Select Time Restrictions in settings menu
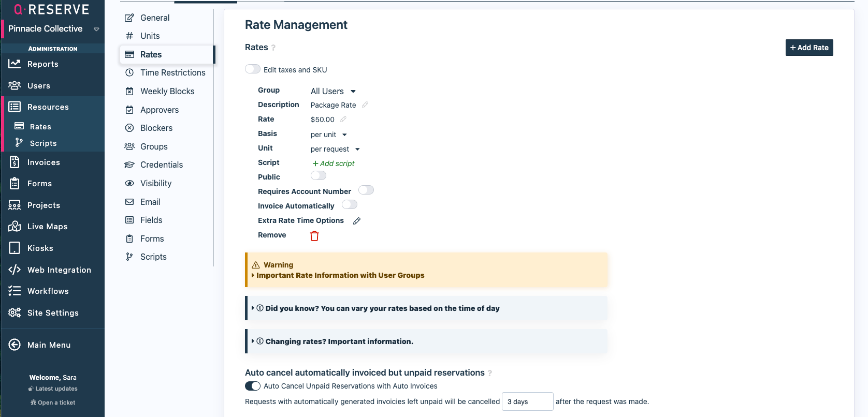 click(x=172, y=73)
